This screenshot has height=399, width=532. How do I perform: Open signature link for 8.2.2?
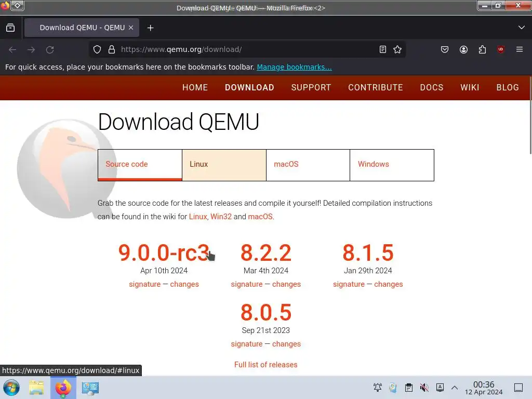(x=247, y=284)
